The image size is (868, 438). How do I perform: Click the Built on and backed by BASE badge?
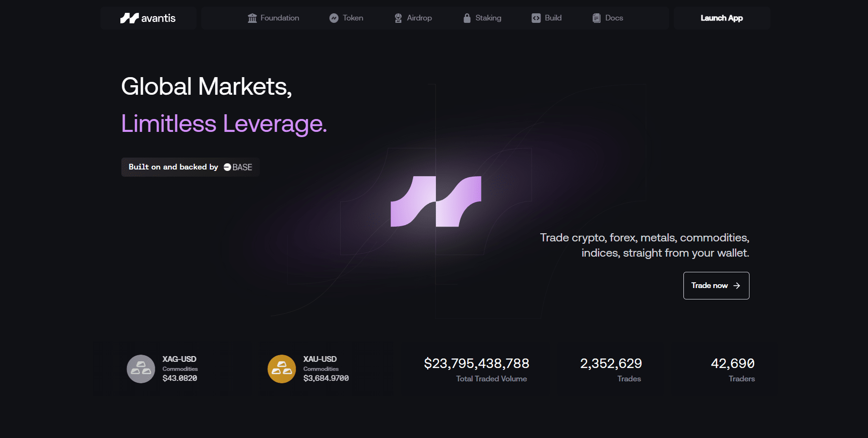click(190, 167)
